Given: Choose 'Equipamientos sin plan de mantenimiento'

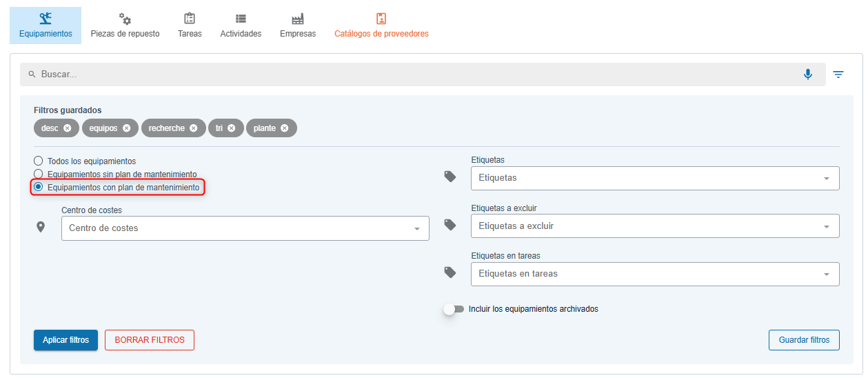Looking at the screenshot, I should (39, 175).
